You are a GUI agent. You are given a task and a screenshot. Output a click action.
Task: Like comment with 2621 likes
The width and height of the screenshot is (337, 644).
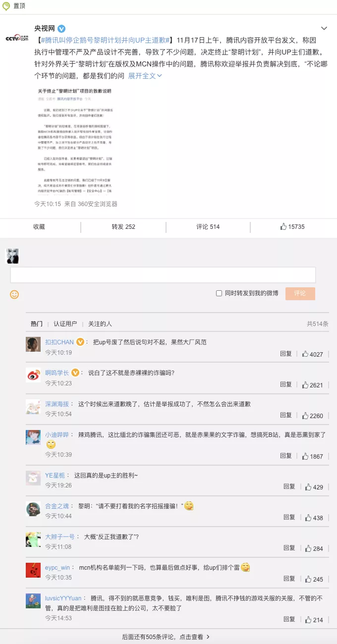pyautogui.click(x=313, y=385)
